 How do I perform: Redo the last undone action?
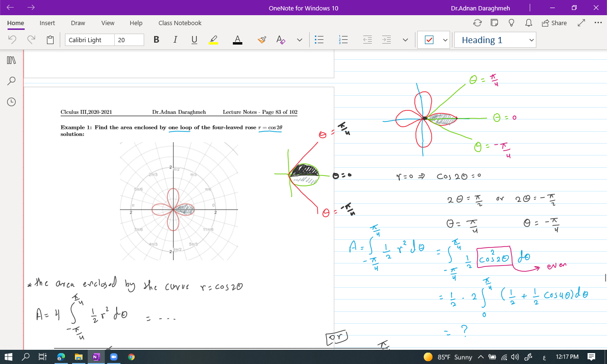pyautogui.click(x=31, y=40)
